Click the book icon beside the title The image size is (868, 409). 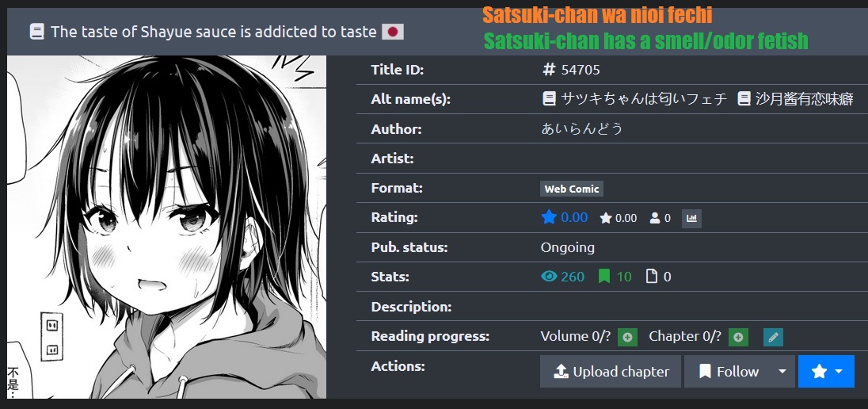coord(36,32)
